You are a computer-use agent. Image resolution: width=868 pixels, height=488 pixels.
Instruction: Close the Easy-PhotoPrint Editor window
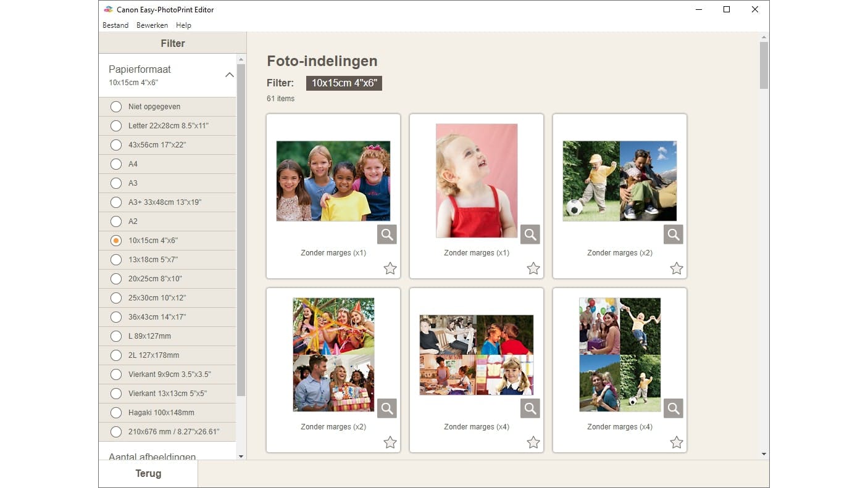pos(755,9)
